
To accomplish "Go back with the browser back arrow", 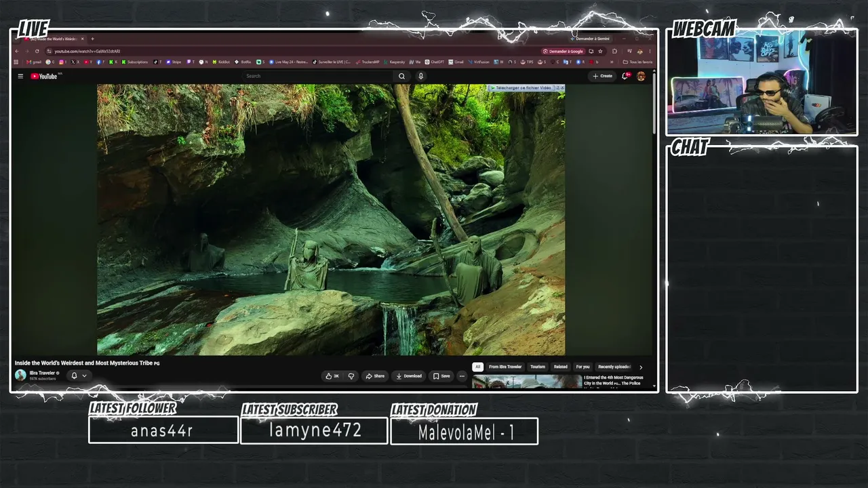I will point(18,51).
